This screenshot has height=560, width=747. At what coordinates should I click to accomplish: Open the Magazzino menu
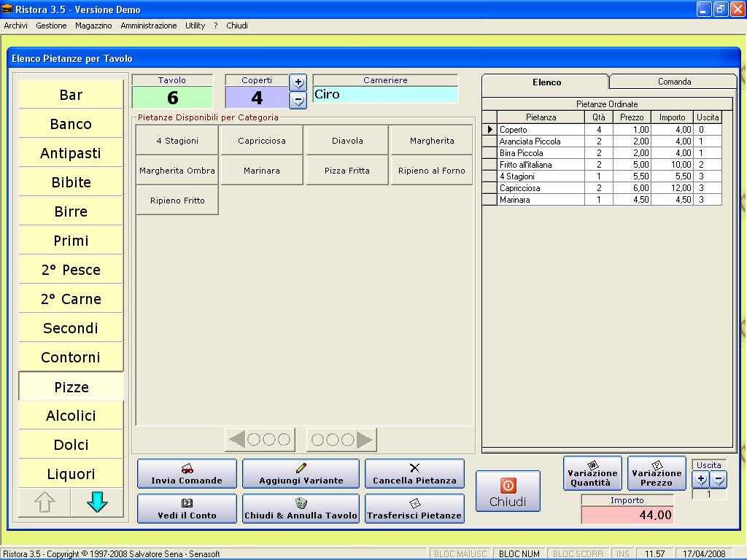pyautogui.click(x=93, y=26)
